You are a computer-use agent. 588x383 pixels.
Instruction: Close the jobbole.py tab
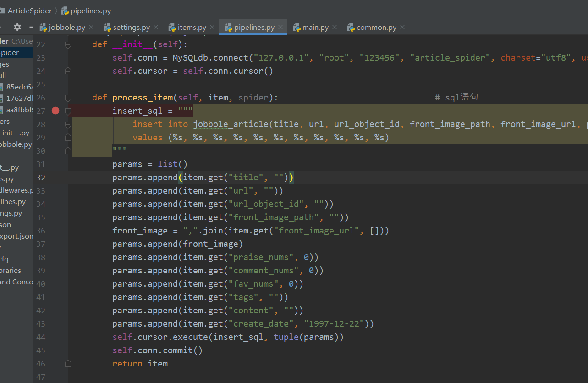91,28
